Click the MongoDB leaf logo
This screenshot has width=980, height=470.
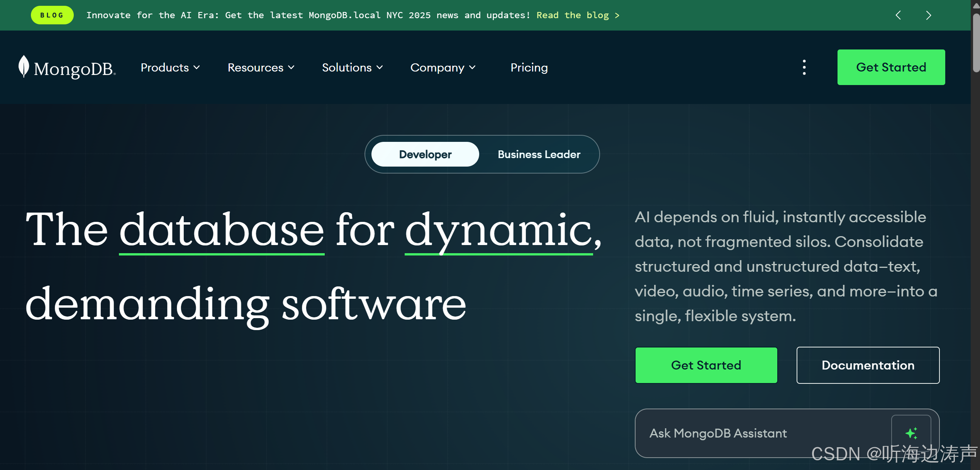[24, 66]
